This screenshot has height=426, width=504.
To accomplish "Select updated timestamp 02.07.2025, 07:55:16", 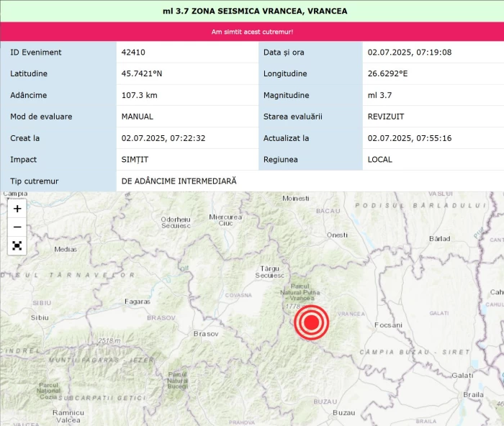I will tap(410, 138).
